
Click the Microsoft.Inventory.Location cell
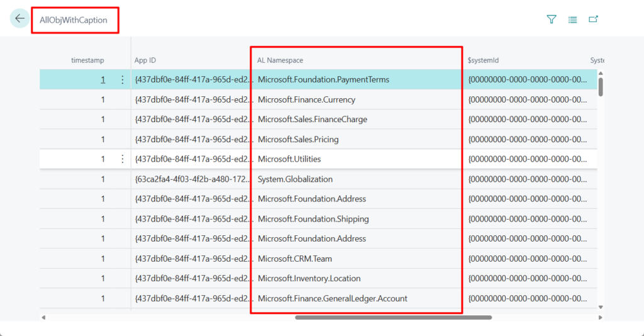[x=309, y=279]
